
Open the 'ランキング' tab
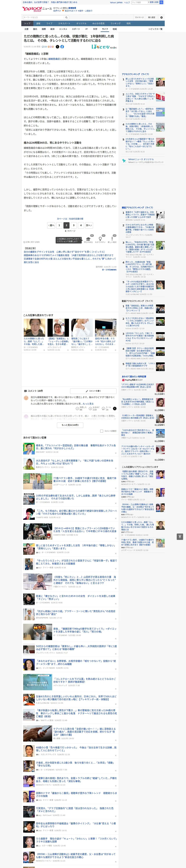coord(115,24)
